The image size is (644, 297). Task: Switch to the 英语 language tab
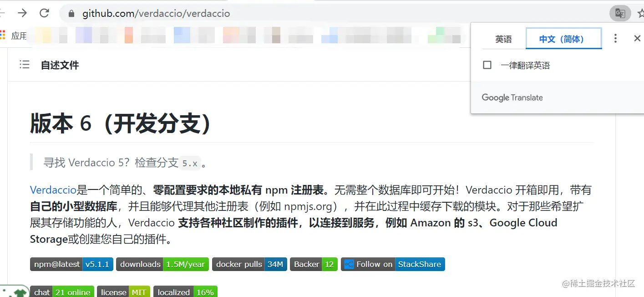click(503, 39)
